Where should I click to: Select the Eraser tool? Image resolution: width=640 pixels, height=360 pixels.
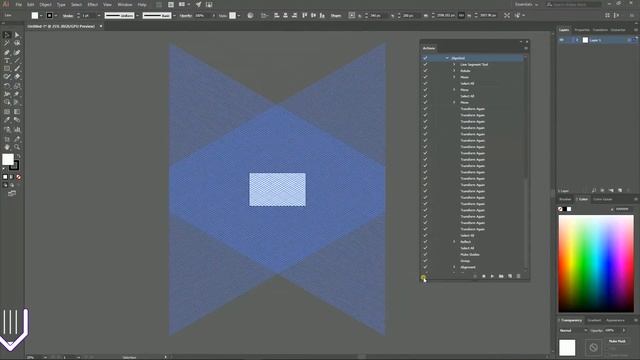(x=17, y=77)
